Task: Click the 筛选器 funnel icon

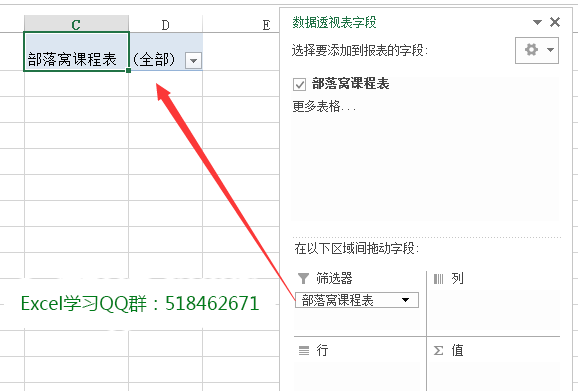Action: 303,278
